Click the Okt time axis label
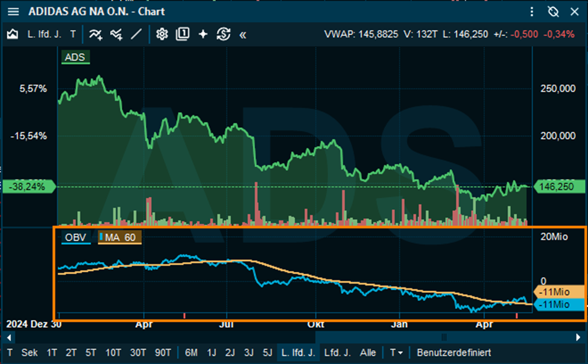Image resolution: width=588 pixels, height=364 pixels. click(x=316, y=325)
